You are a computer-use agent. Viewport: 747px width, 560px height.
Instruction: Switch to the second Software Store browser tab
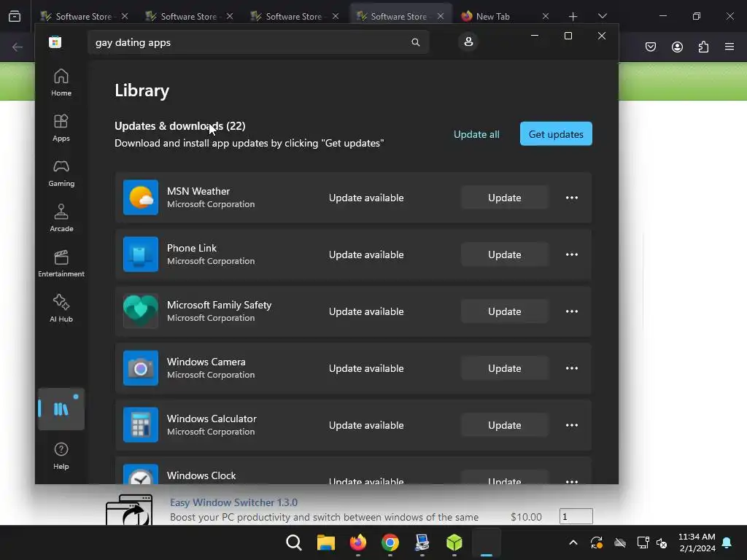(x=188, y=16)
